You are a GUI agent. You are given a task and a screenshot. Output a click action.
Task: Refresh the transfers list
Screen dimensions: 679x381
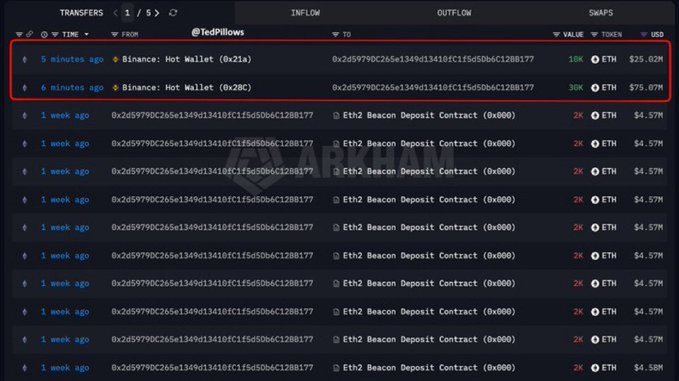173,13
